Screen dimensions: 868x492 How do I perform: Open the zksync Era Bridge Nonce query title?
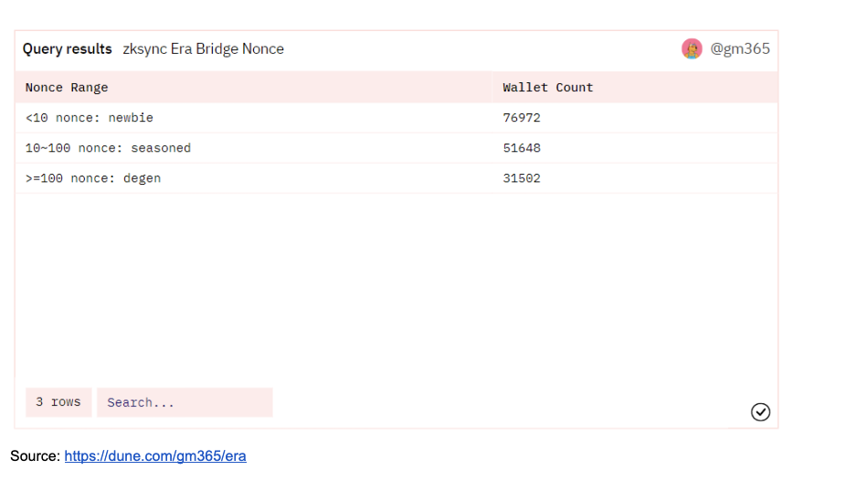(x=203, y=48)
